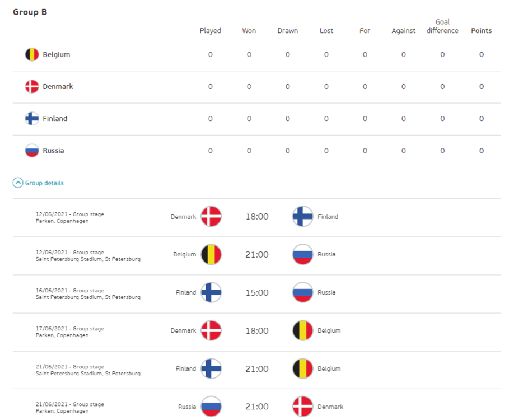
Task: Click the Group B heading
Action: (30, 12)
